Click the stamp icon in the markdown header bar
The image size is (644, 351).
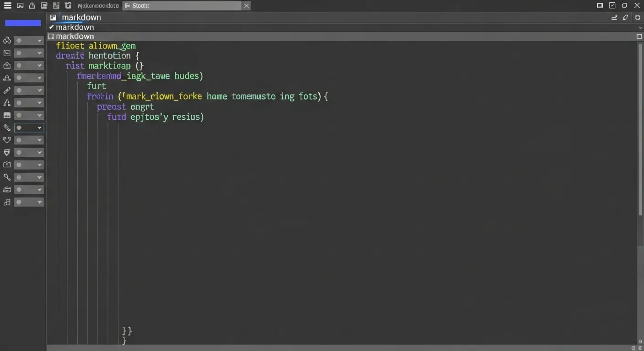[614, 17]
